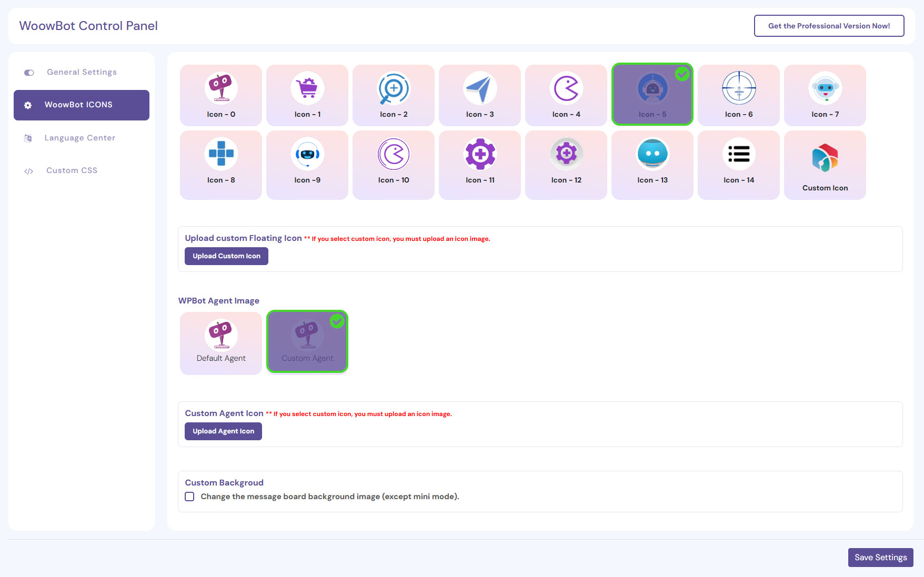Click the Upload custom Floating Icon heading

click(x=243, y=238)
